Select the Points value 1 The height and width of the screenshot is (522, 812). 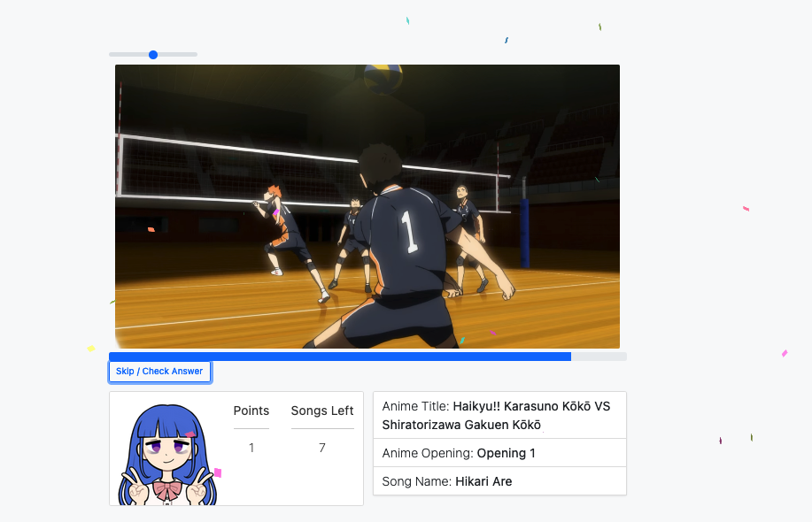click(x=251, y=448)
